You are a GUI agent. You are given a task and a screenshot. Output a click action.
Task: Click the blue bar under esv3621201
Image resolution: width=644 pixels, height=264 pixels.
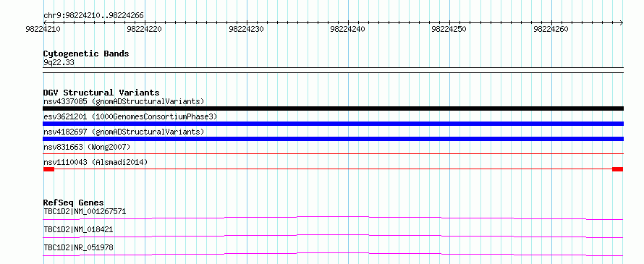[x=333, y=124]
